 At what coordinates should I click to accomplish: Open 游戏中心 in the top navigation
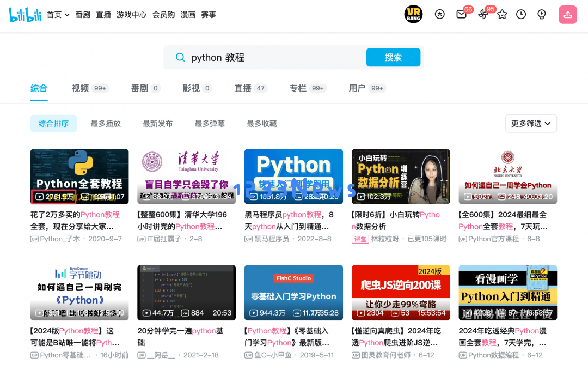tap(132, 15)
